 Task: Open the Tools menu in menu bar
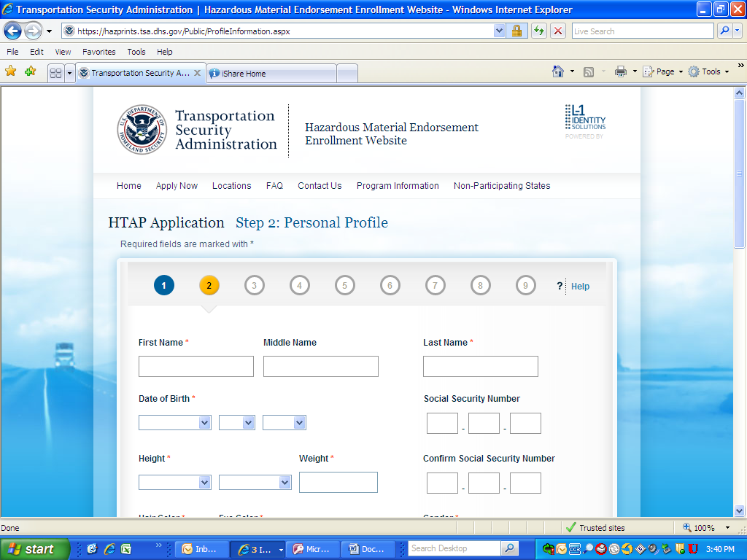pyautogui.click(x=136, y=52)
